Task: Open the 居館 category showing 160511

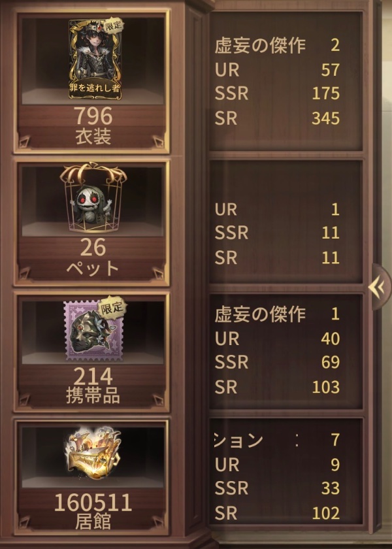Action: (x=92, y=476)
